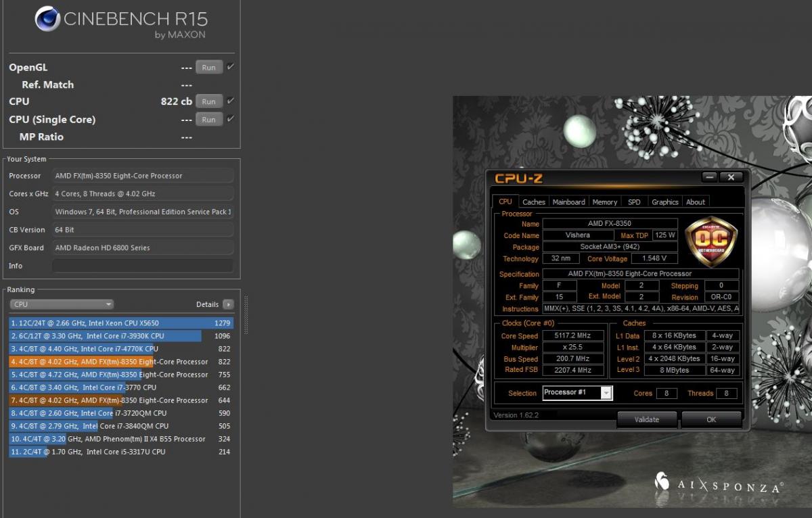
Task: Open the Ranking CPU dropdown
Action: coord(62,304)
